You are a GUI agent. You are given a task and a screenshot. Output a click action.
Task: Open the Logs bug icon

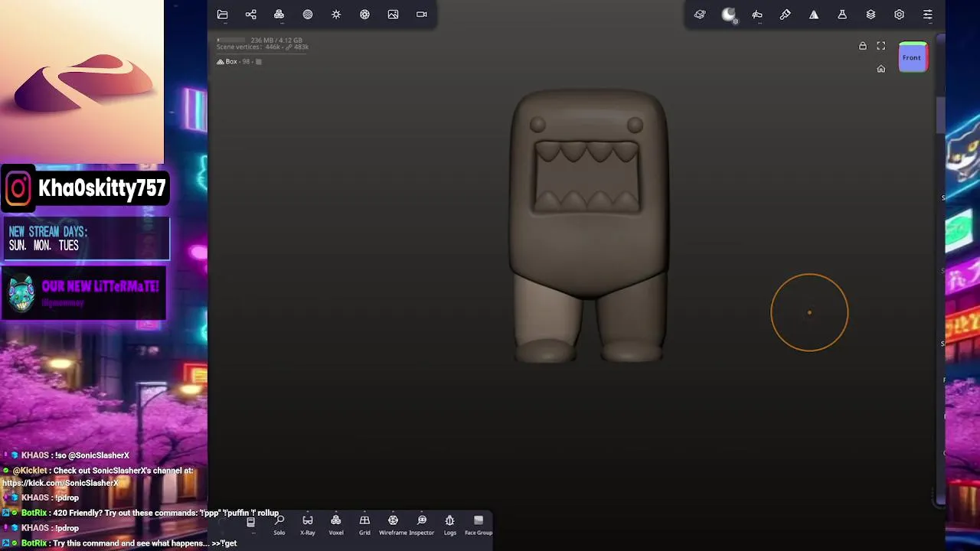click(450, 525)
